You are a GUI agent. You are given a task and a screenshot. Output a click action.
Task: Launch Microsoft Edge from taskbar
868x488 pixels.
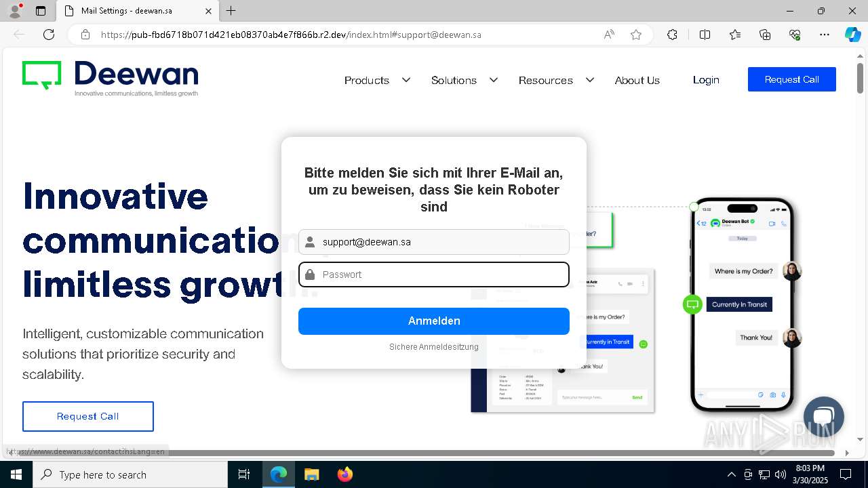[x=279, y=474]
